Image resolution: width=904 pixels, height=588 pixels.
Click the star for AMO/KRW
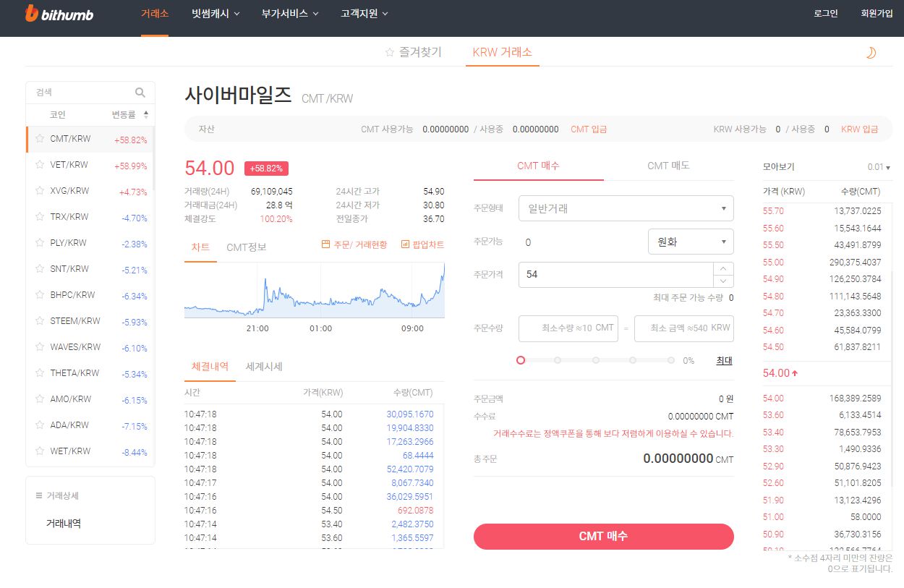point(40,399)
